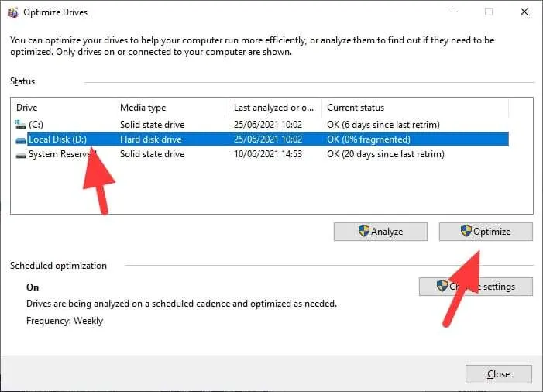Screen dimensions: 543x392
Task: Click date '25/06/2021 10:02' in (C:) row
Action: tap(268, 125)
